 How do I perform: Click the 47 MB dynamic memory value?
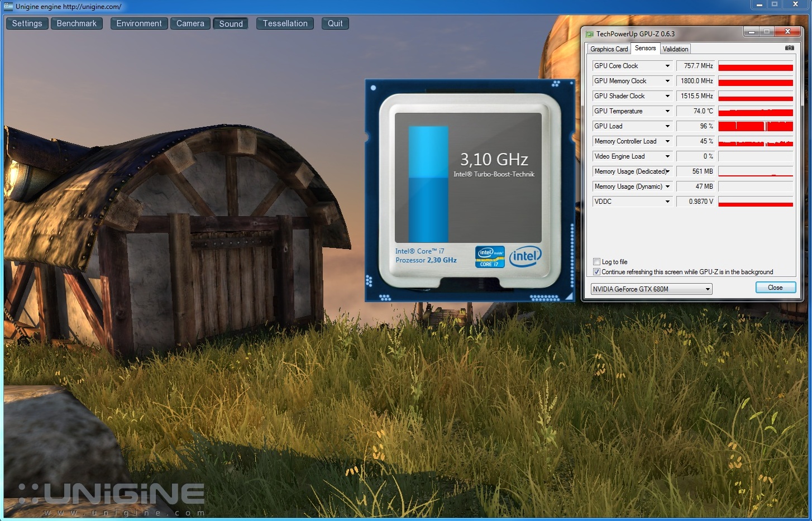point(695,187)
